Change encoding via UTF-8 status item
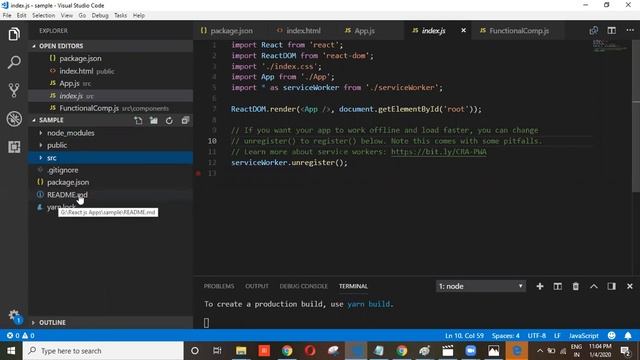 point(537,336)
